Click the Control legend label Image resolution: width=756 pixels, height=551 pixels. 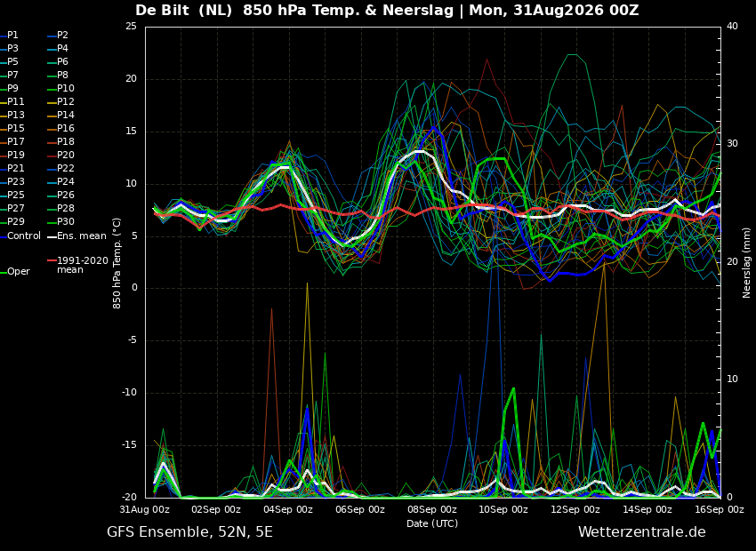[24, 236]
